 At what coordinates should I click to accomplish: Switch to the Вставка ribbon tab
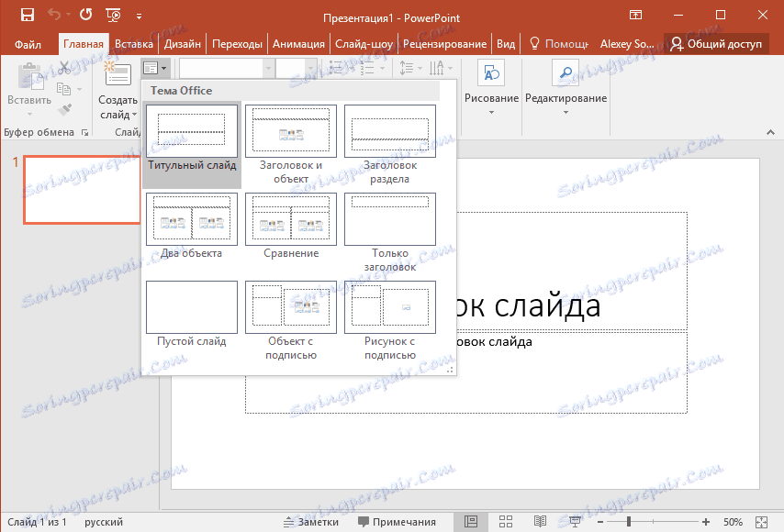(134, 43)
